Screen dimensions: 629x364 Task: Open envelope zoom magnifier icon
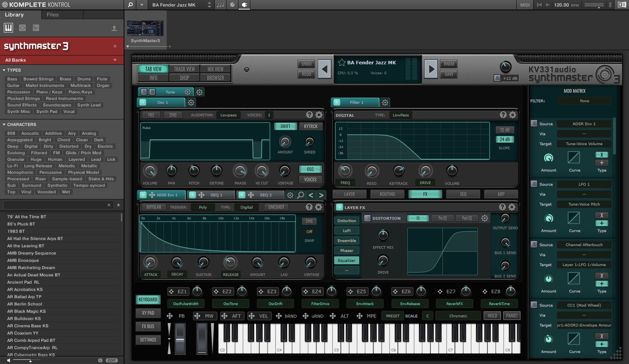click(301, 195)
